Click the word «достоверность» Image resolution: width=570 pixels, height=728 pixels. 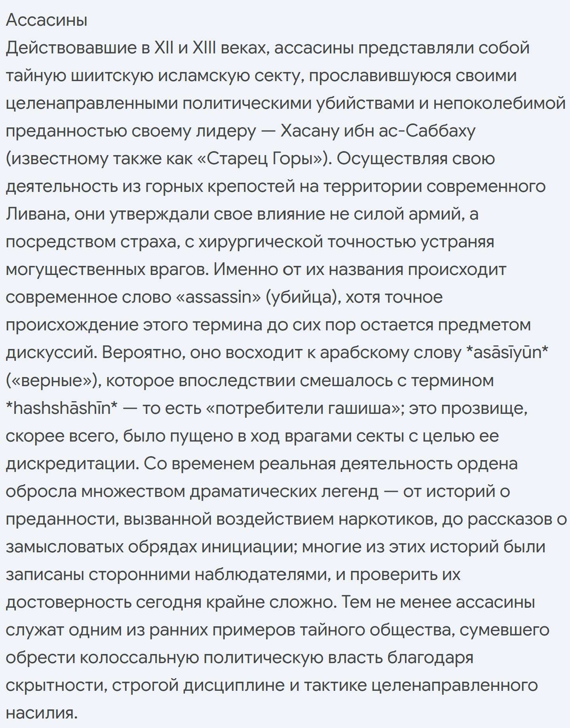pos(69,602)
